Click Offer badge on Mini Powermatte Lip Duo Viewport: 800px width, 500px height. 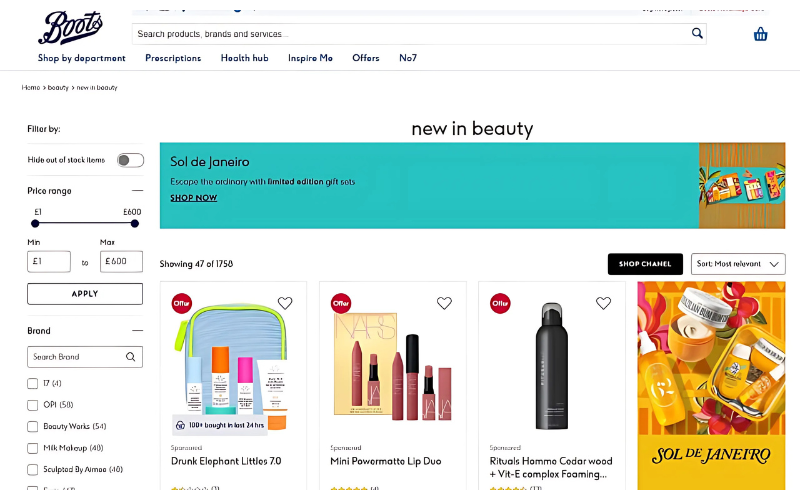(341, 303)
